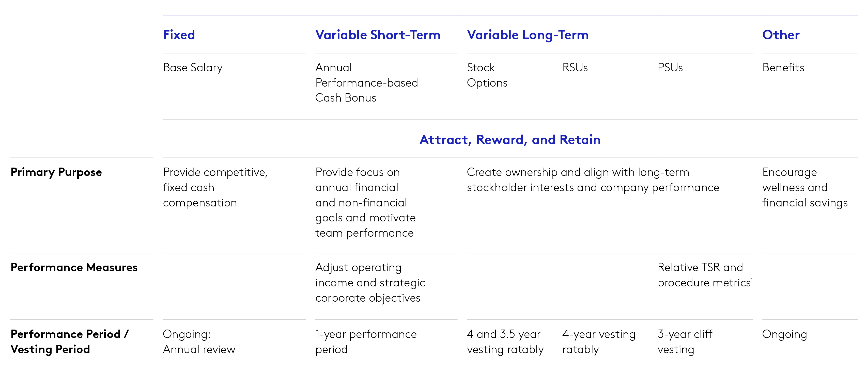Select Performance Period / Vesting Period label
This screenshot has height=374, width=868.
(69, 342)
